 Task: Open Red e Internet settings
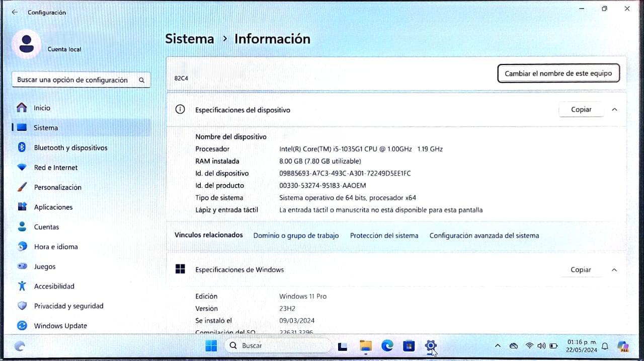[x=80, y=167]
